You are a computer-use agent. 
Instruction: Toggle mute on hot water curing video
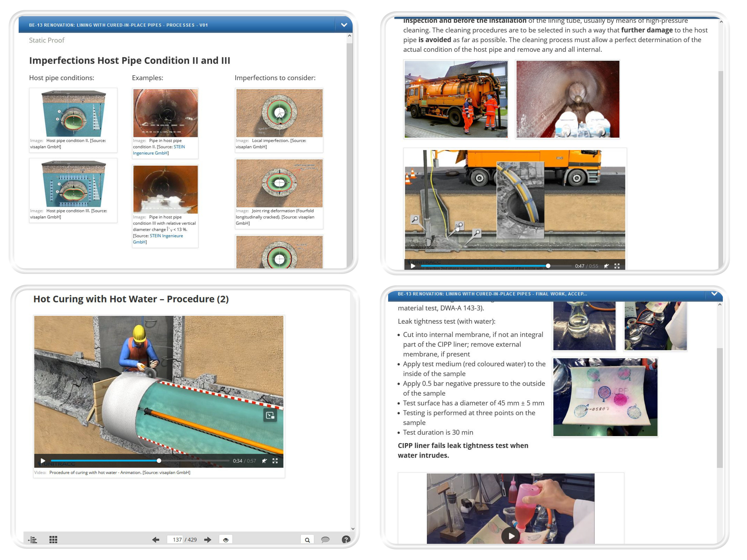(264, 461)
